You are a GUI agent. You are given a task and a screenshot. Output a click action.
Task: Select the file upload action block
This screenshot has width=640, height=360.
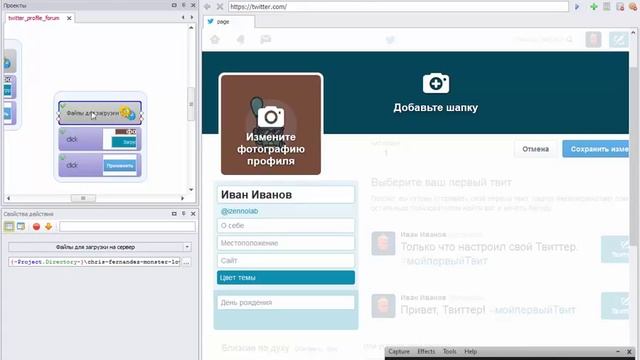pyautogui.click(x=100, y=113)
